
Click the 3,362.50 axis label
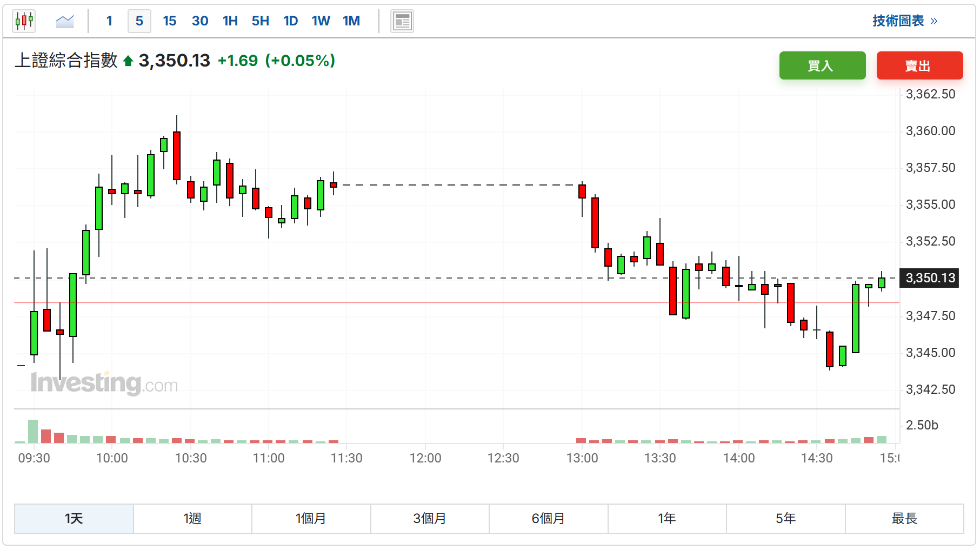tap(931, 94)
